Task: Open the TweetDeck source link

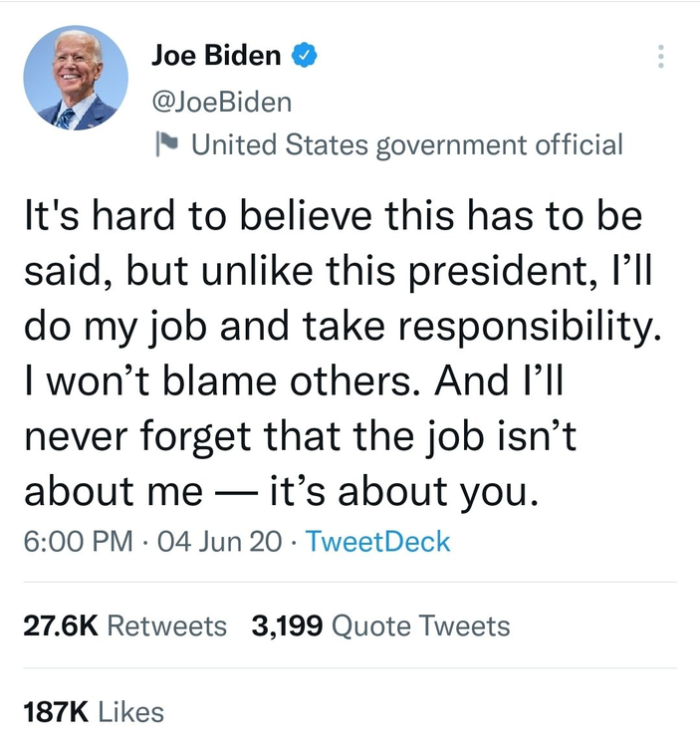Action: (x=377, y=543)
